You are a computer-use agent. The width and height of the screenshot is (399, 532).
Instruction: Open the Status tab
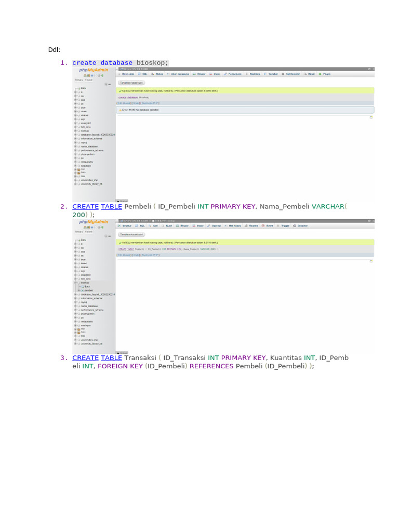tap(157, 74)
